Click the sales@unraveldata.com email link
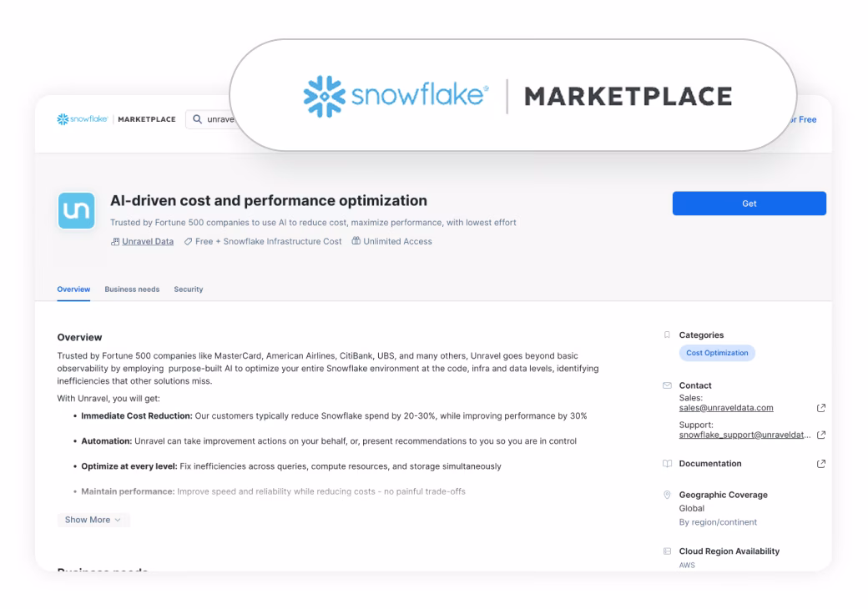 pyautogui.click(x=726, y=408)
